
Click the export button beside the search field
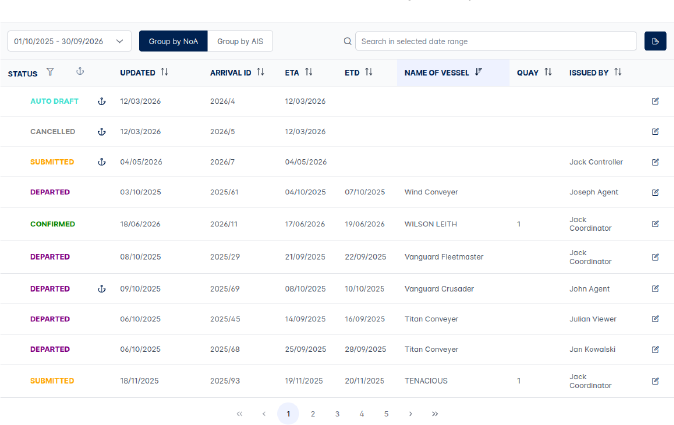pyautogui.click(x=655, y=41)
